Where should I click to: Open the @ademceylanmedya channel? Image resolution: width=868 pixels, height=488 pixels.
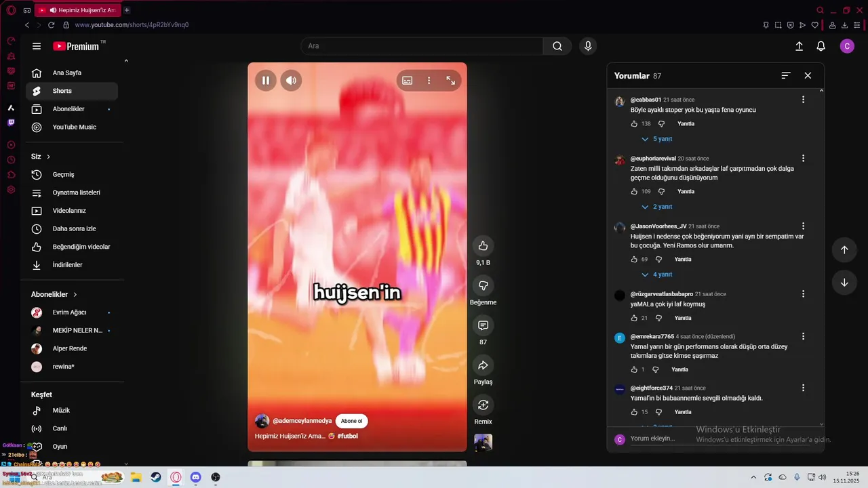302,421
